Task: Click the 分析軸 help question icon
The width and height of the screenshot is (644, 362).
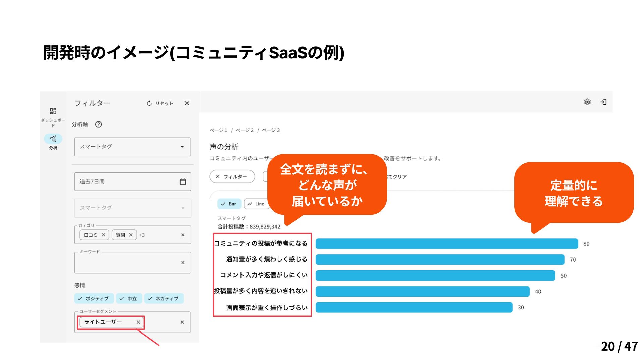Action: (x=98, y=124)
